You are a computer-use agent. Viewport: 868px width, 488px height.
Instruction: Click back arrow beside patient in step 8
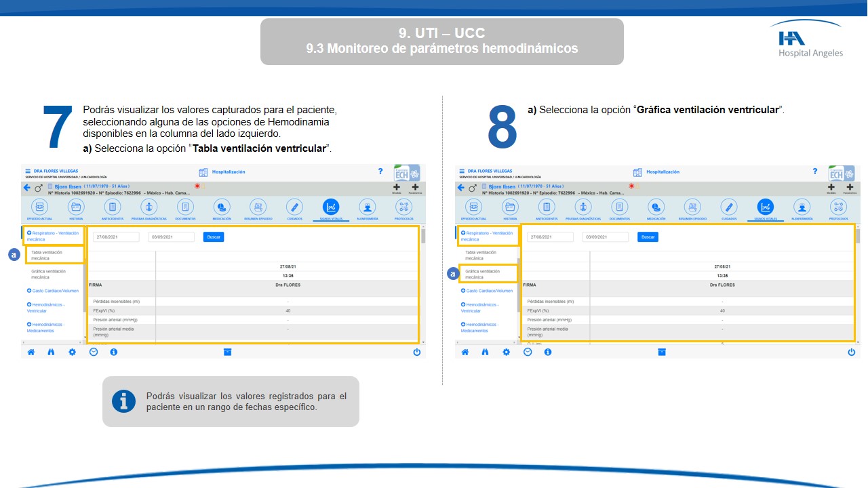(460, 188)
